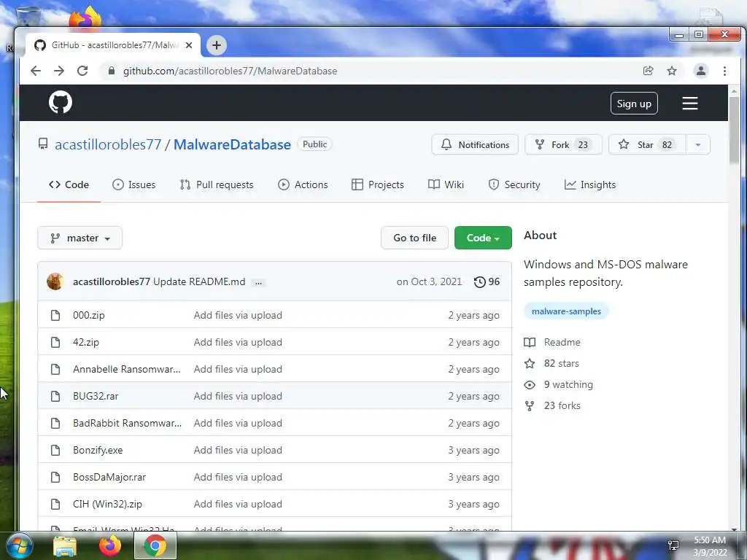Open the master branch dropdown
747x560 pixels.
[x=80, y=238]
